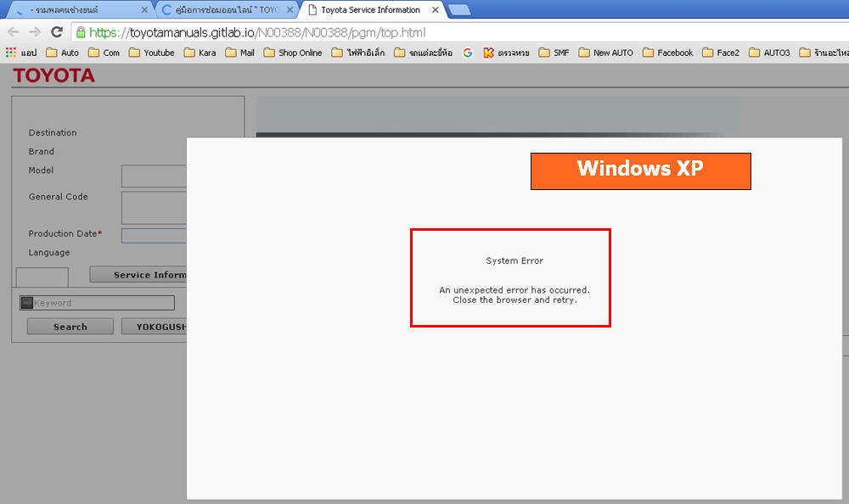This screenshot has height=504, width=849.
Task: Click the System Error heading text
Action: tap(514, 260)
